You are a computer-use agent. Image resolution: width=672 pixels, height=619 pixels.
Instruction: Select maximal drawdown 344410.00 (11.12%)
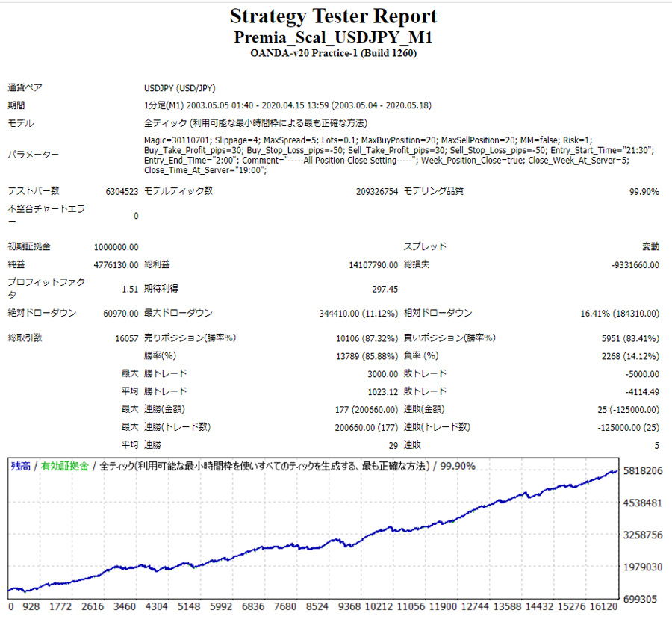coord(358,314)
